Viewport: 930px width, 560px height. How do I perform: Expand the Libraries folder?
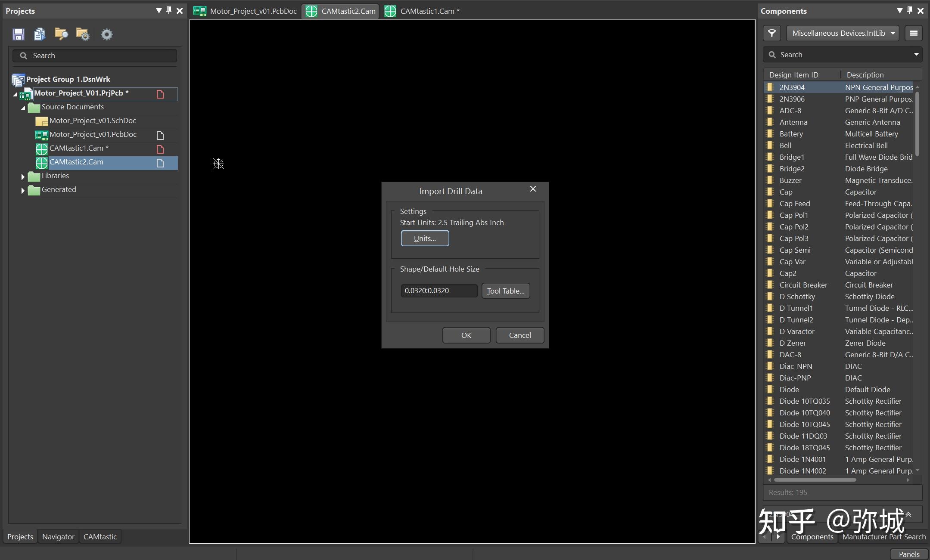coord(23,176)
